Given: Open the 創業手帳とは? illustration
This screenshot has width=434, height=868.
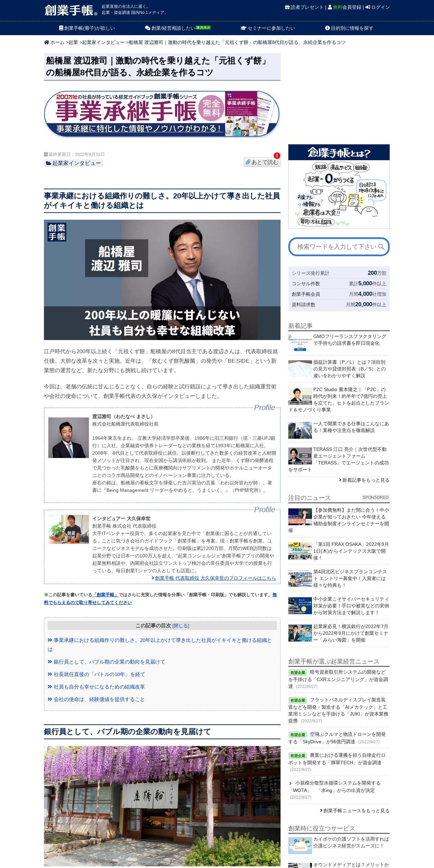Looking at the screenshot, I should 339,187.
